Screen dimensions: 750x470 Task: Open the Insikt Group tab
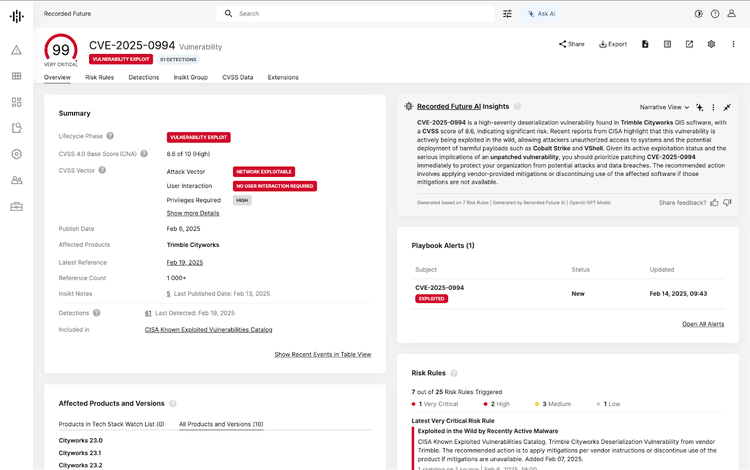pos(190,77)
